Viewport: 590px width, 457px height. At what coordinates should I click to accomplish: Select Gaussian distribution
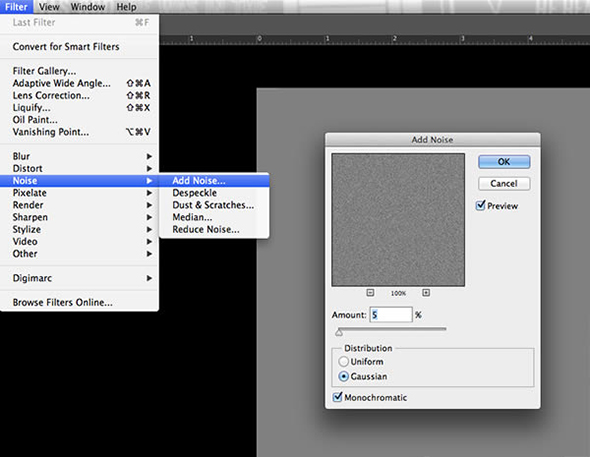(343, 376)
